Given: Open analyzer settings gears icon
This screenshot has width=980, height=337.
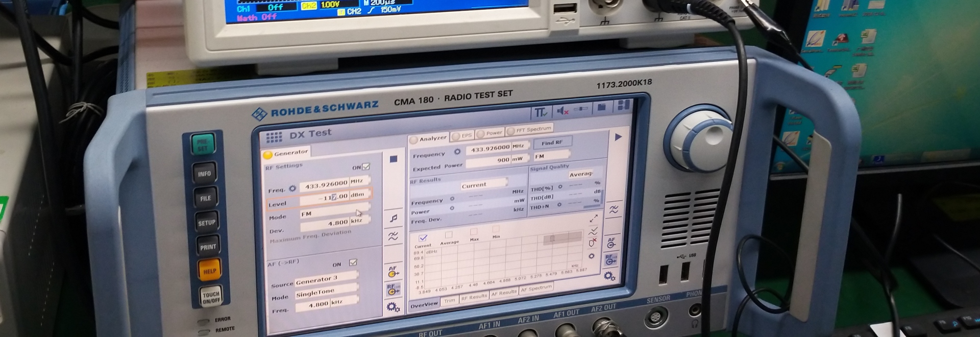Looking at the screenshot, I should pyautogui.click(x=609, y=276).
